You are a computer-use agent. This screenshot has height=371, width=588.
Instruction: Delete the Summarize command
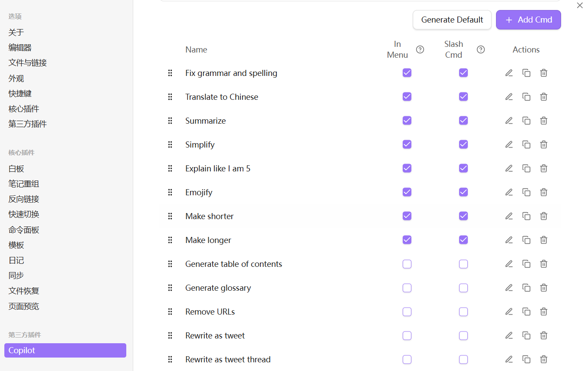point(544,121)
